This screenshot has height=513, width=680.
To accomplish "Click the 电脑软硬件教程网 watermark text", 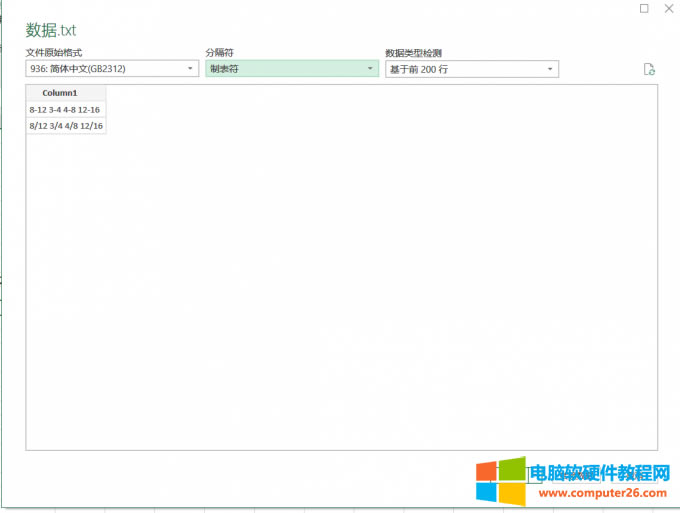I will pyautogui.click(x=598, y=473).
